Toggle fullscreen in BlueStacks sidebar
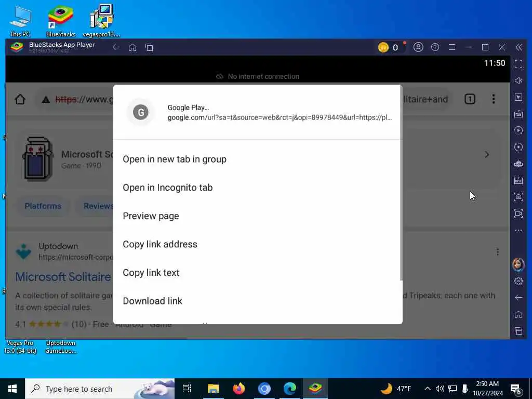Viewport: 532px width, 399px height. [518, 64]
